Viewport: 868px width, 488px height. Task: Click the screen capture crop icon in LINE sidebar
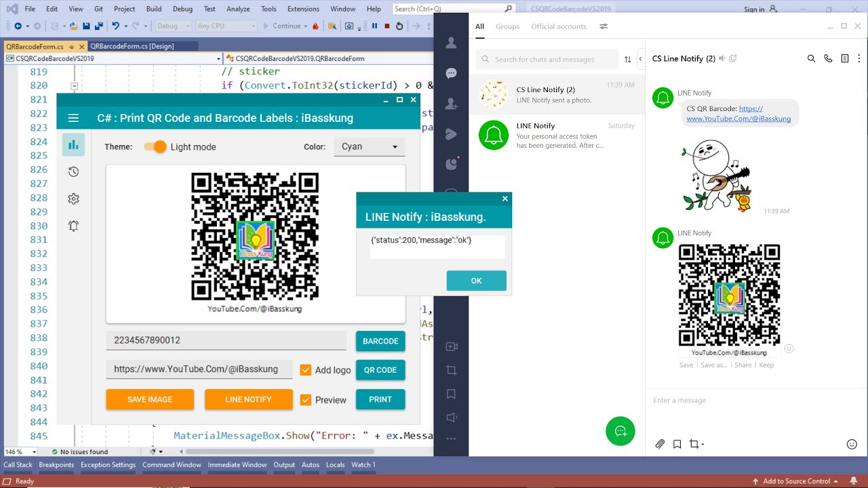(451, 370)
